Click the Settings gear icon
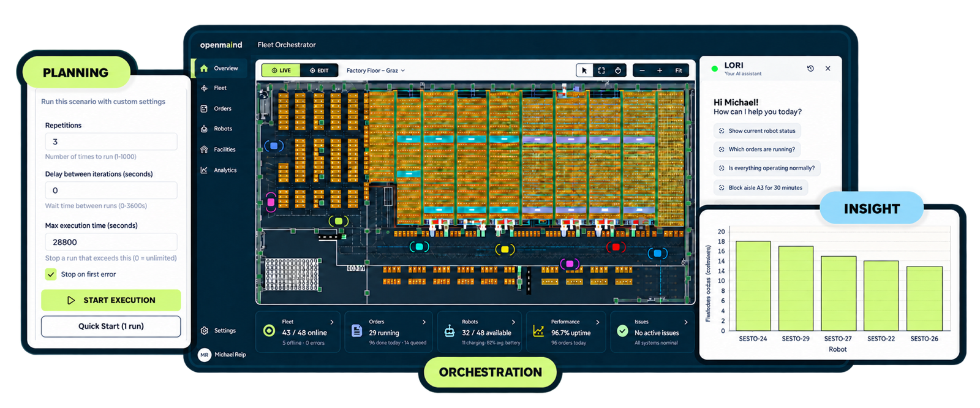This screenshot has height=408, width=980. click(205, 331)
